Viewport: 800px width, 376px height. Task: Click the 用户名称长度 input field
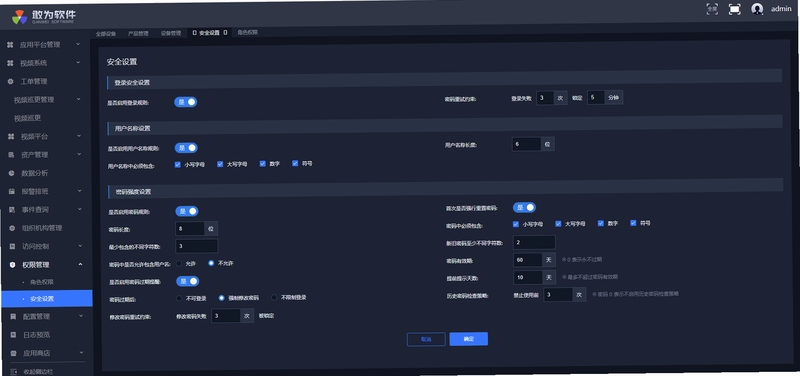coord(526,144)
